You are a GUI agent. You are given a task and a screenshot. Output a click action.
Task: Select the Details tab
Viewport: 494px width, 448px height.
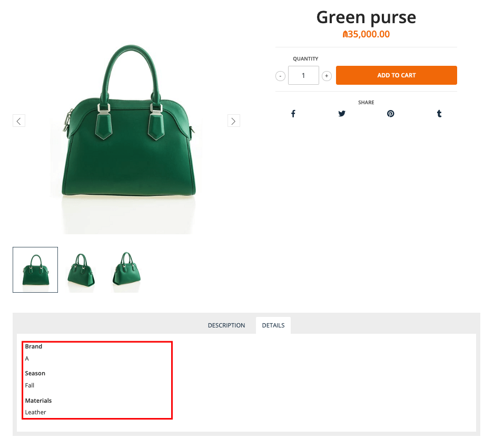(273, 325)
